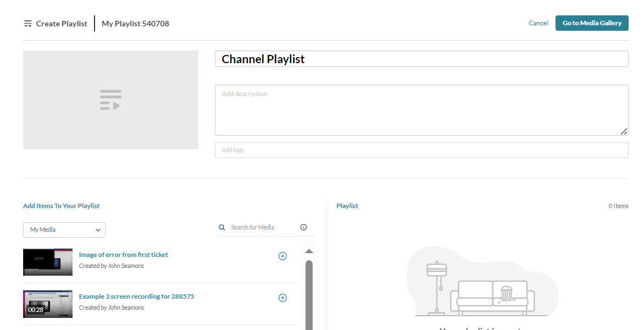644x330 pixels.
Task: Edit the 'Channel Playlist' title field
Action: 330,58
